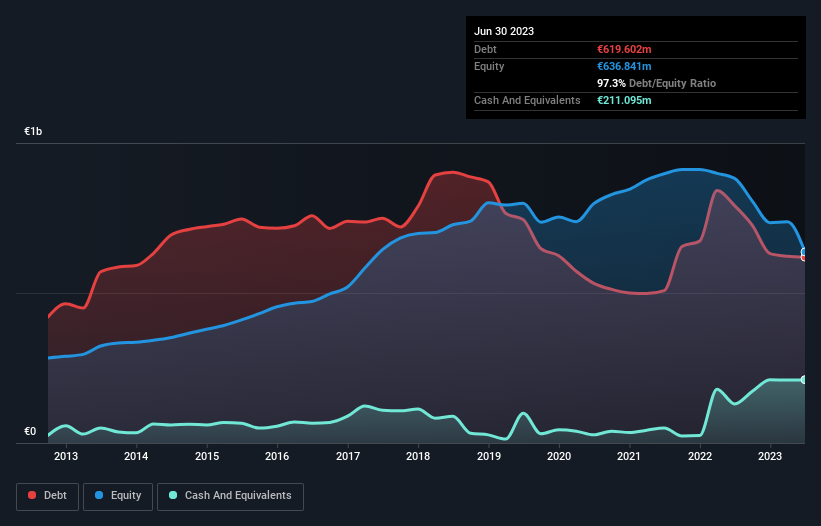The image size is (821, 526).
Task: Select the 2023 axis label
Action: (x=770, y=456)
